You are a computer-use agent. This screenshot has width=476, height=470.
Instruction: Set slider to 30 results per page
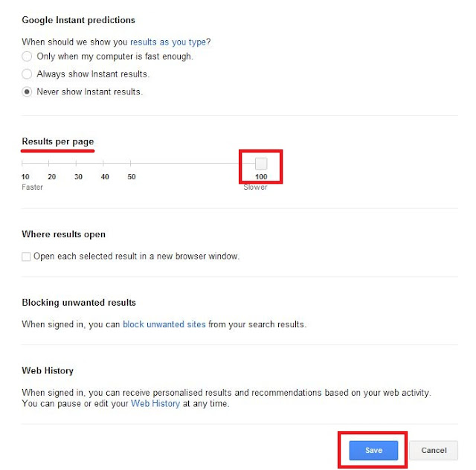tap(77, 164)
